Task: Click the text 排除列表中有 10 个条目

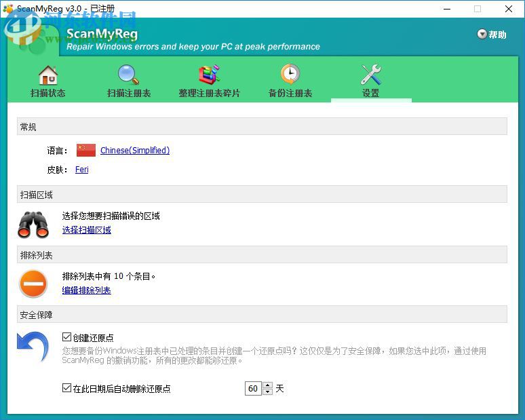Action: tap(109, 276)
